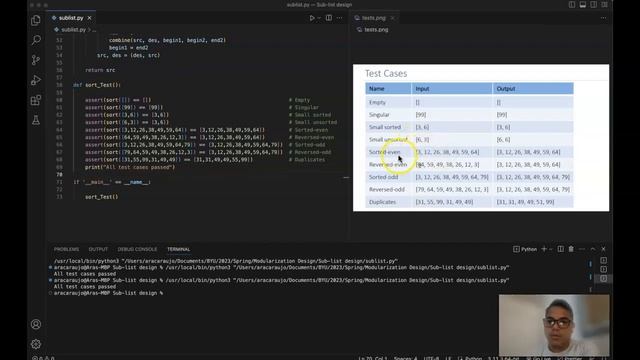Click the Python language mode status item

tap(473, 358)
